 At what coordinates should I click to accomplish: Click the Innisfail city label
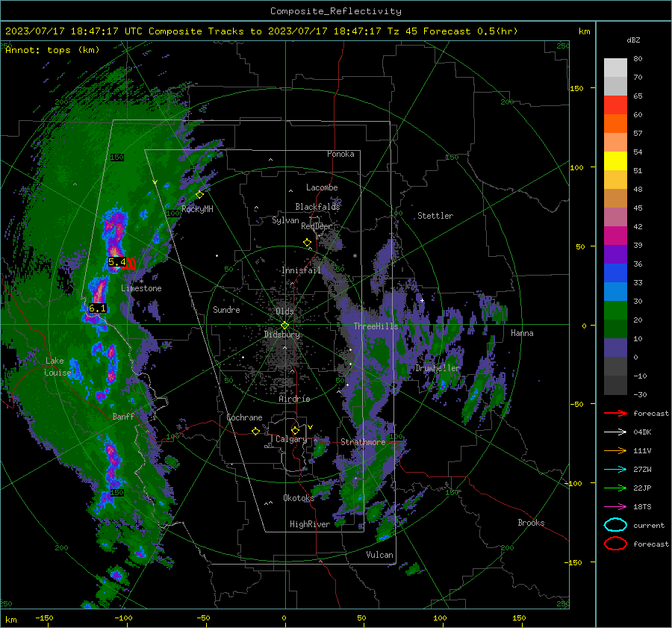(301, 270)
